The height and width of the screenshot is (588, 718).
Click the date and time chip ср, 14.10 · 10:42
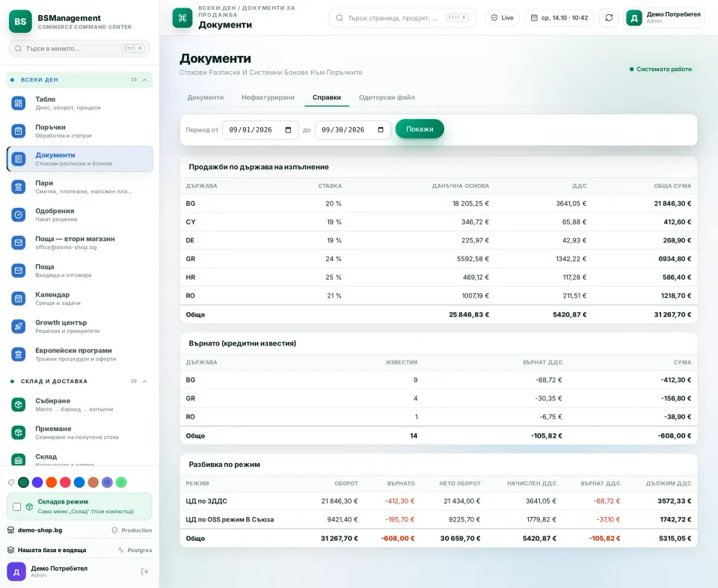click(559, 18)
